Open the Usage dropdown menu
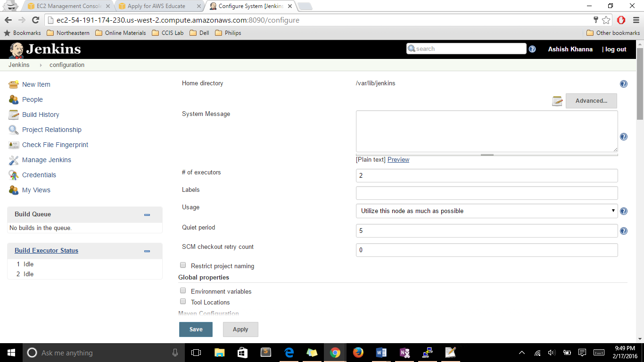The width and height of the screenshot is (644, 362). tap(487, 211)
